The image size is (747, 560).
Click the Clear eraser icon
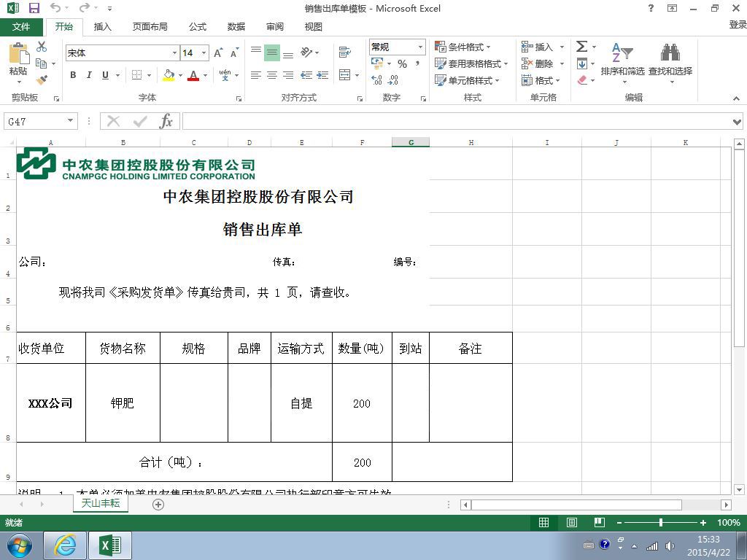(x=581, y=80)
